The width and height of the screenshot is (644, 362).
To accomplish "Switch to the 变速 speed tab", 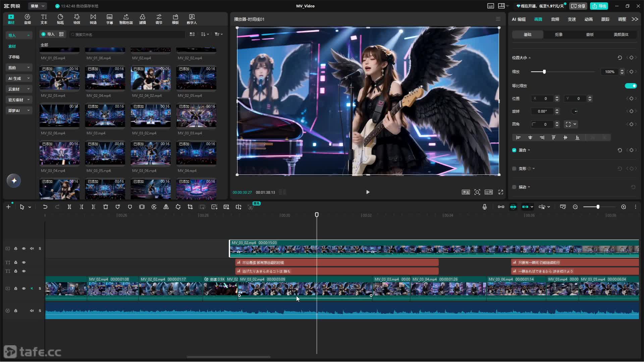I will [x=572, y=19].
